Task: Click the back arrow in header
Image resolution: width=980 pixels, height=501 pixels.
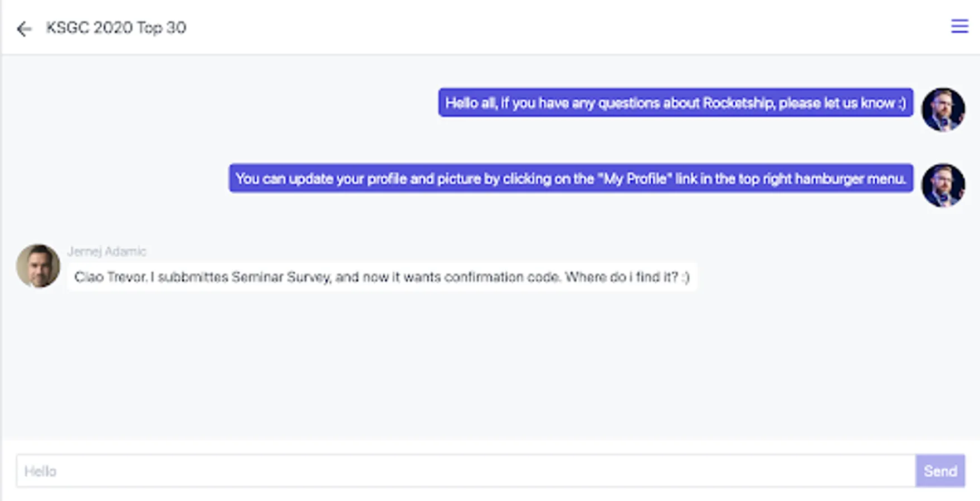Action: 24,28
